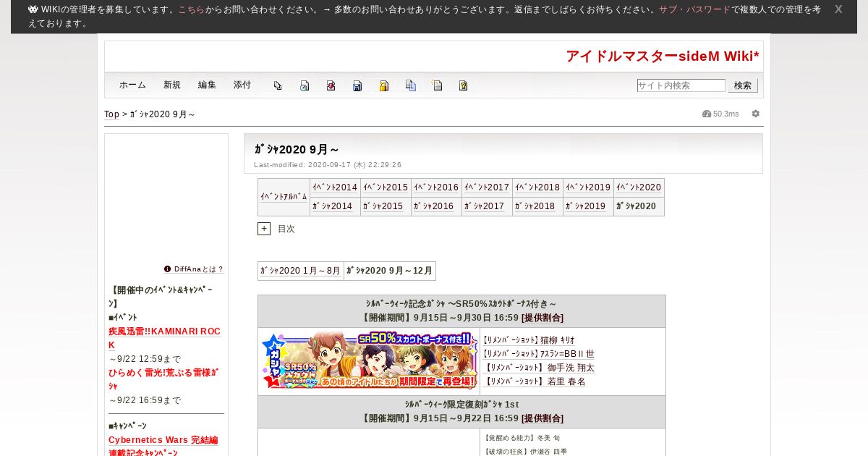Open the 添付 menu item
The width and height of the screenshot is (868, 456).
[x=242, y=85]
